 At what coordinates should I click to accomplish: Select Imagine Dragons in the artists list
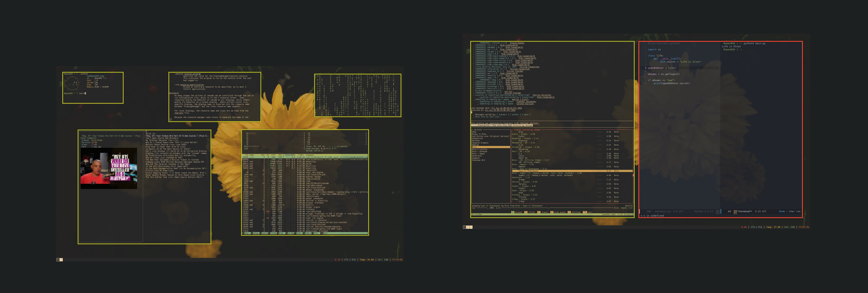[480, 143]
